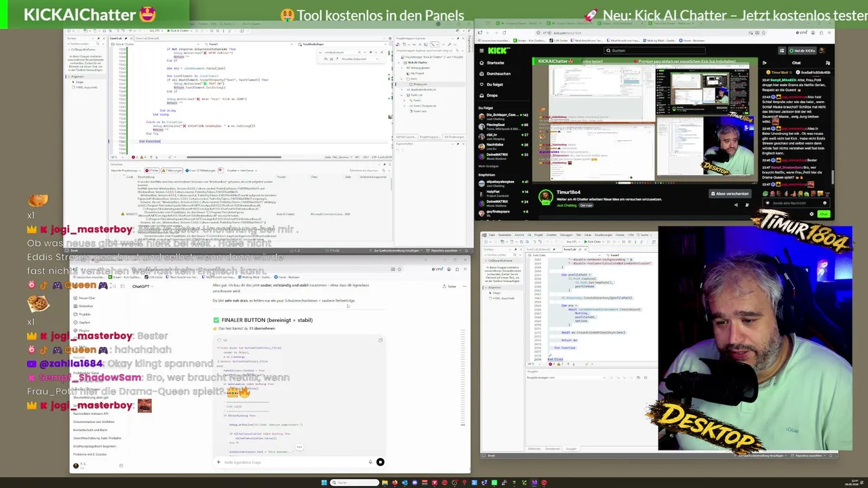This screenshot has height=488, width=868.
Task: Open ChatGPT model dropdown
Action: click(143, 287)
